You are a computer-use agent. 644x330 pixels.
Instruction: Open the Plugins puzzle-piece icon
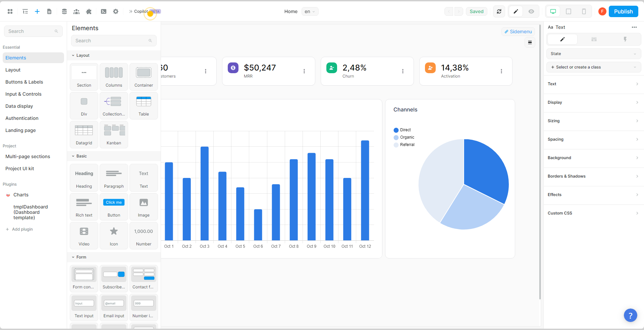pos(89,11)
